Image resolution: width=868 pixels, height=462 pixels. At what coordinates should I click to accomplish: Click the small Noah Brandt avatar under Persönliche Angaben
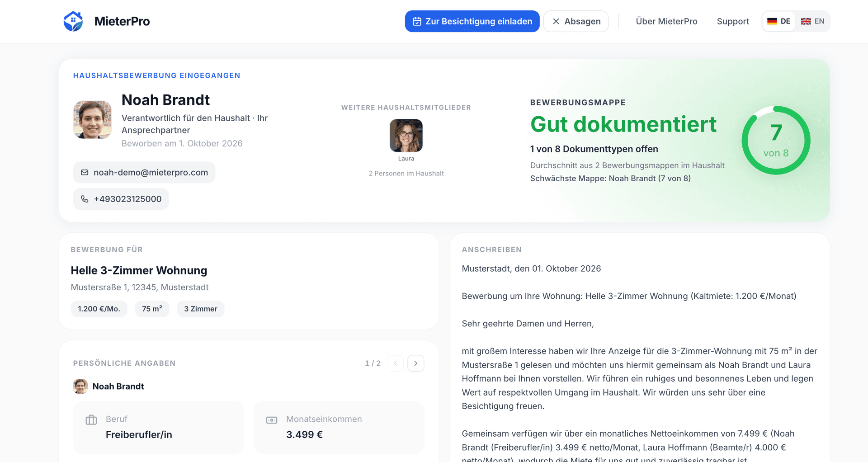tap(80, 387)
